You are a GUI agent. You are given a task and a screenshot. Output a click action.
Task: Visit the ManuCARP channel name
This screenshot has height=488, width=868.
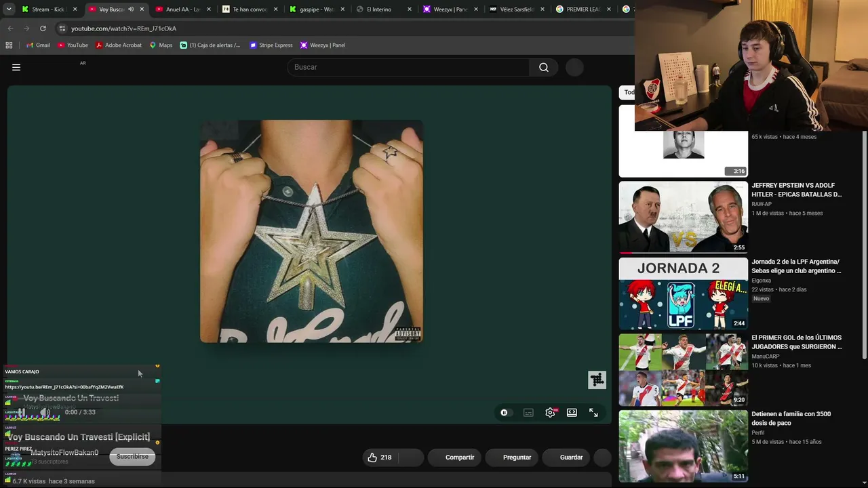tap(766, 357)
